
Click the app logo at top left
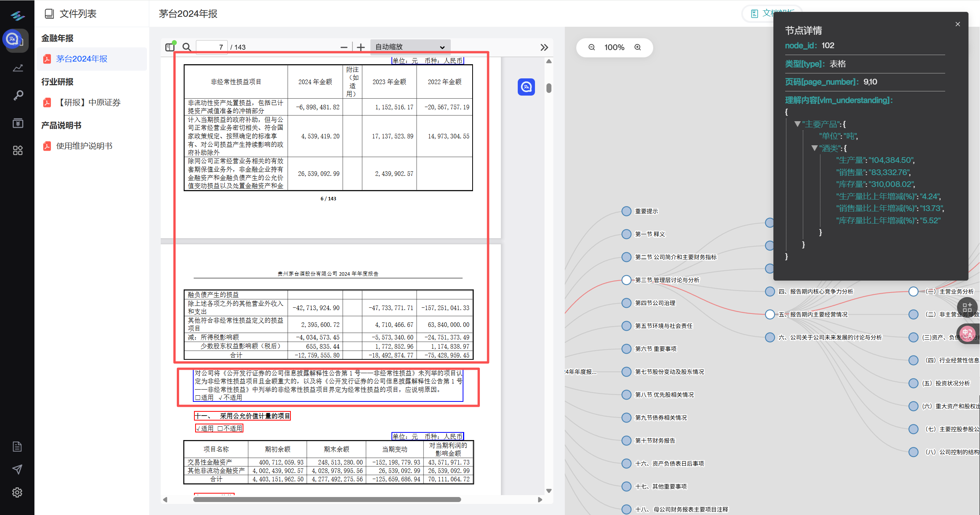point(18,15)
